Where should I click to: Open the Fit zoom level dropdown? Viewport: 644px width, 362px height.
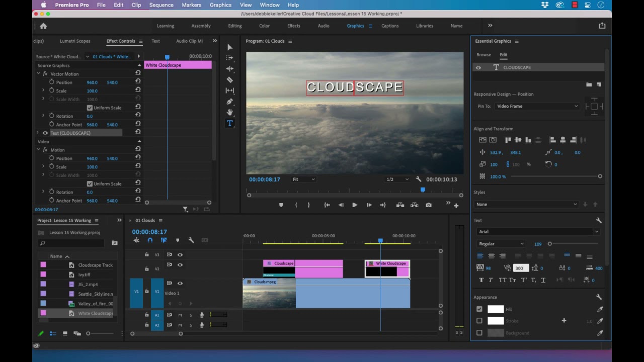(x=304, y=179)
